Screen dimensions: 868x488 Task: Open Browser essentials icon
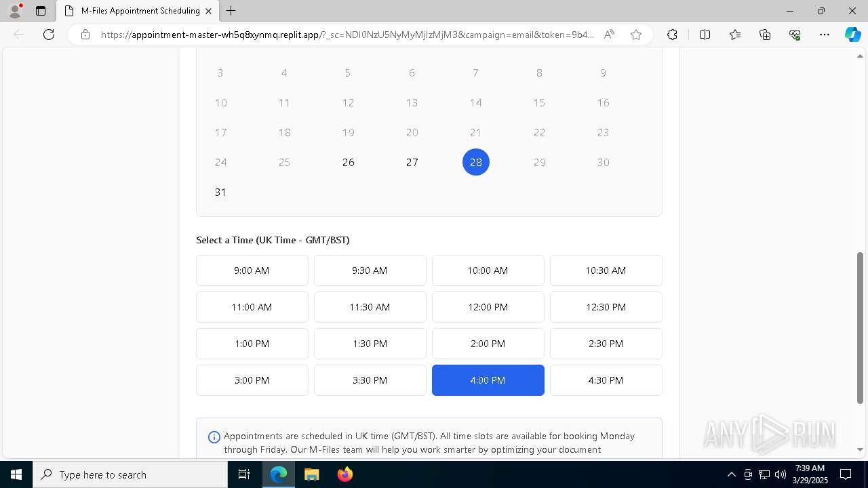[795, 35]
